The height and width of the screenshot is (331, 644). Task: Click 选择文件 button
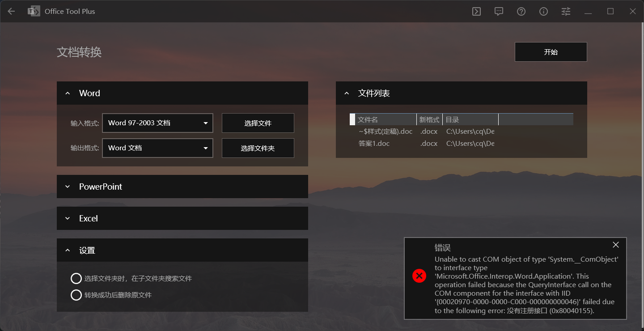[258, 123]
